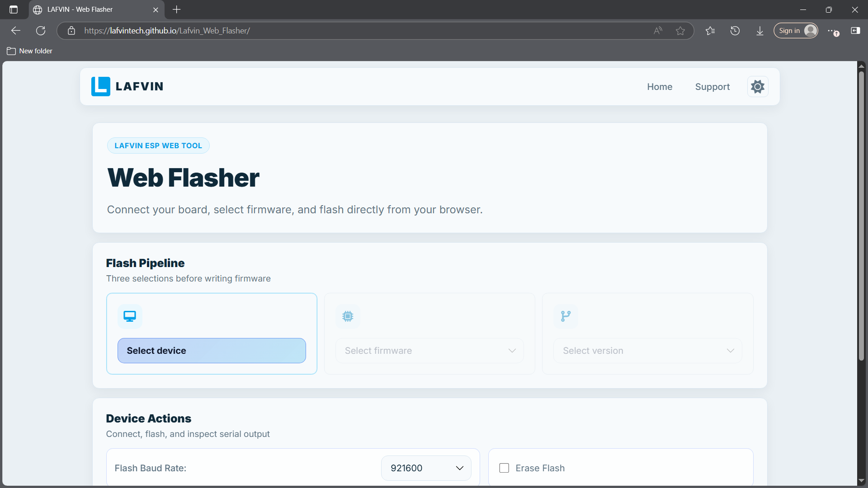Viewport: 868px width, 488px height.
Task: Open a new tab with plus icon
Action: (x=177, y=9)
